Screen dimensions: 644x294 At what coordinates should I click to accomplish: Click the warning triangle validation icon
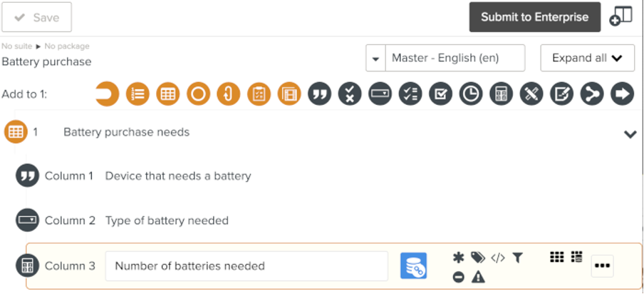click(x=478, y=276)
